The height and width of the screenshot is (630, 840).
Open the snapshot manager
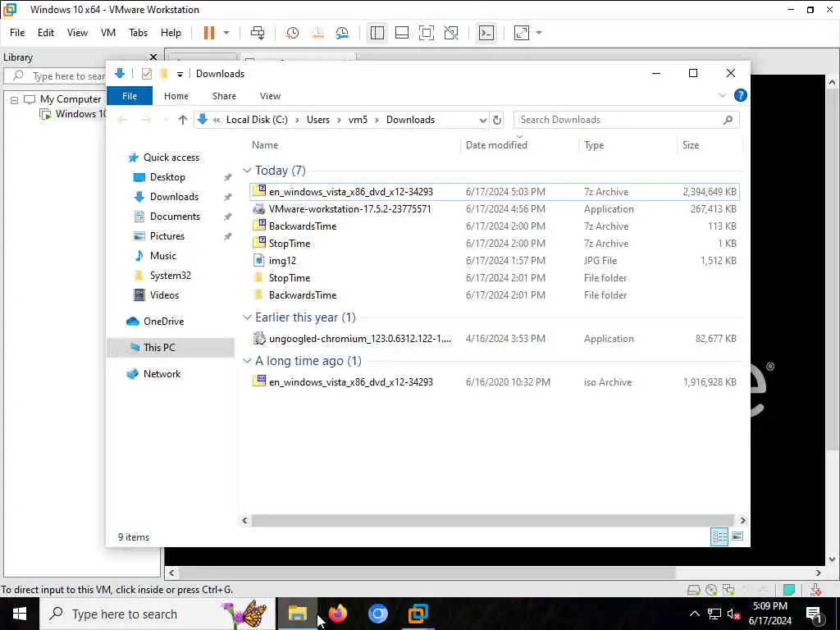tap(342, 33)
